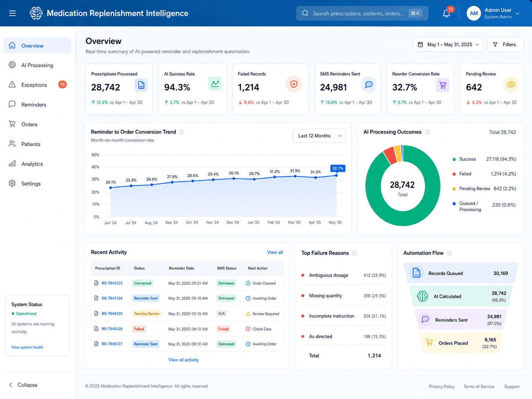Click the Exceptions badge showing 18
This screenshot has height=399, width=532.
[62, 85]
